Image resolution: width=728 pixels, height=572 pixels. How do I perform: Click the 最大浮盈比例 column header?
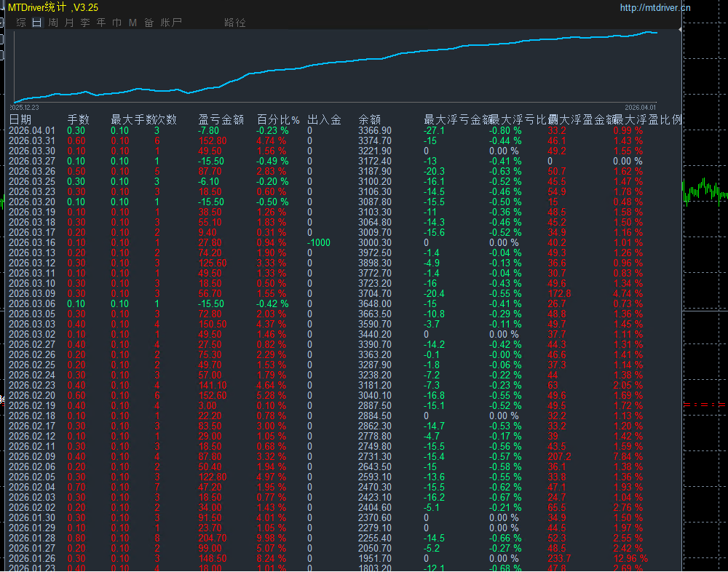coord(647,120)
